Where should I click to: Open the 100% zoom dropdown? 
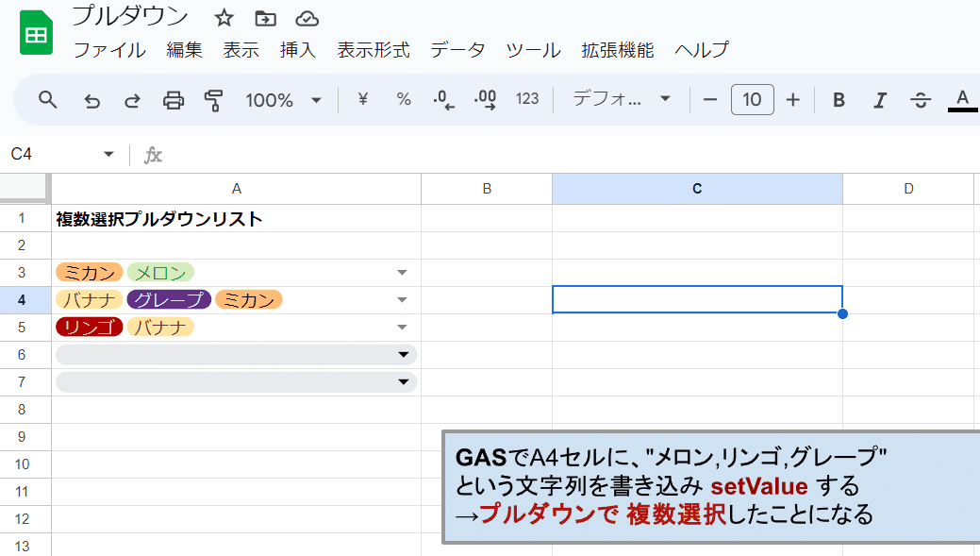tap(283, 100)
